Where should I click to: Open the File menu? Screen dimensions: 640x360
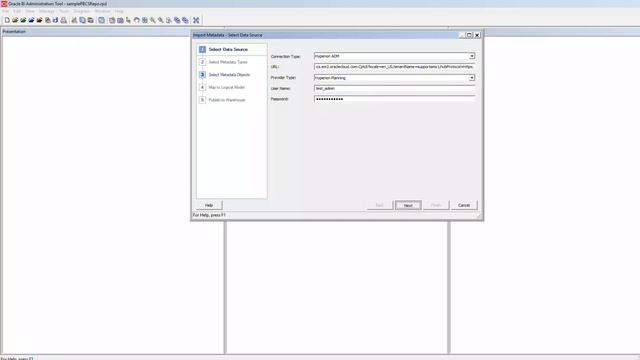tap(5, 11)
